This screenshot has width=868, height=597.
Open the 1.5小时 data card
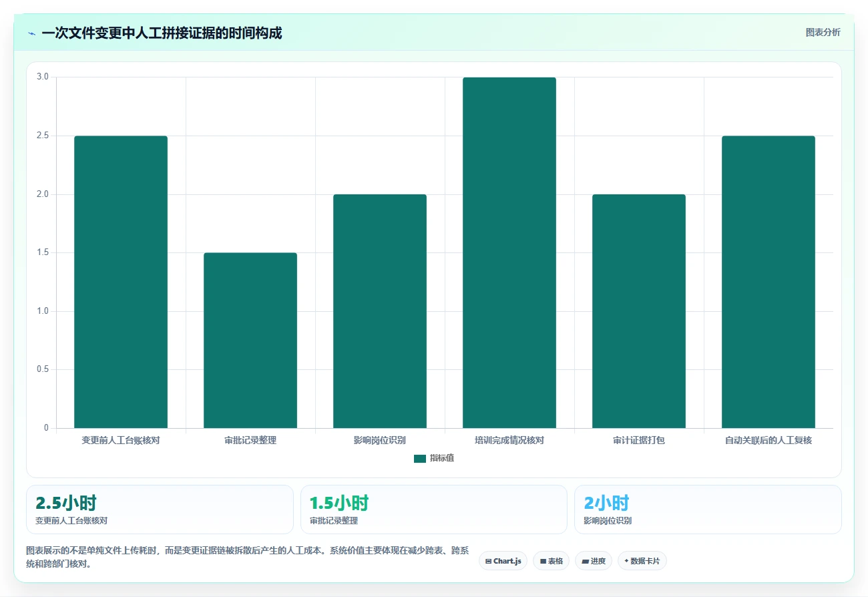pyautogui.click(x=434, y=510)
